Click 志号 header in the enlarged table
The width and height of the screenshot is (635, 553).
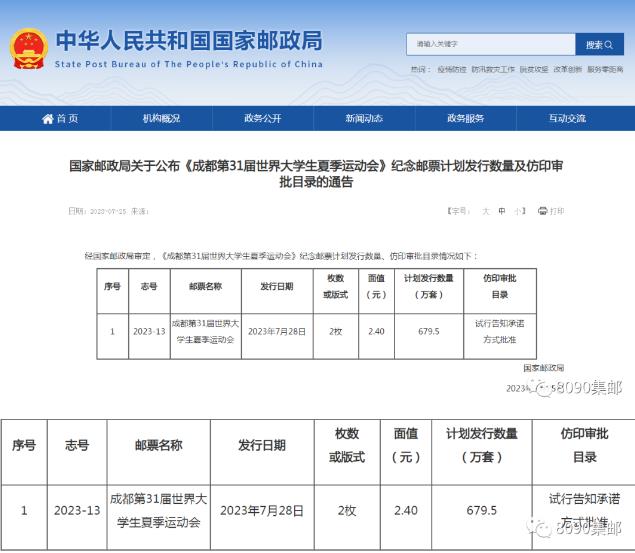click(x=77, y=445)
